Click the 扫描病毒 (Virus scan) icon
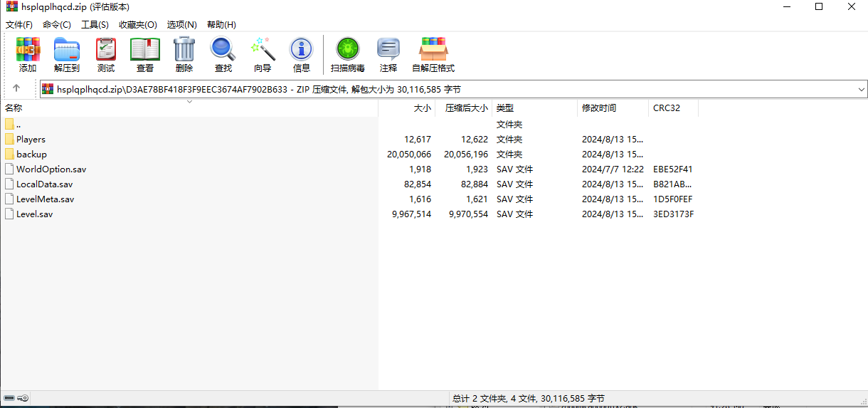868x408 pixels. tap(348, 49)
